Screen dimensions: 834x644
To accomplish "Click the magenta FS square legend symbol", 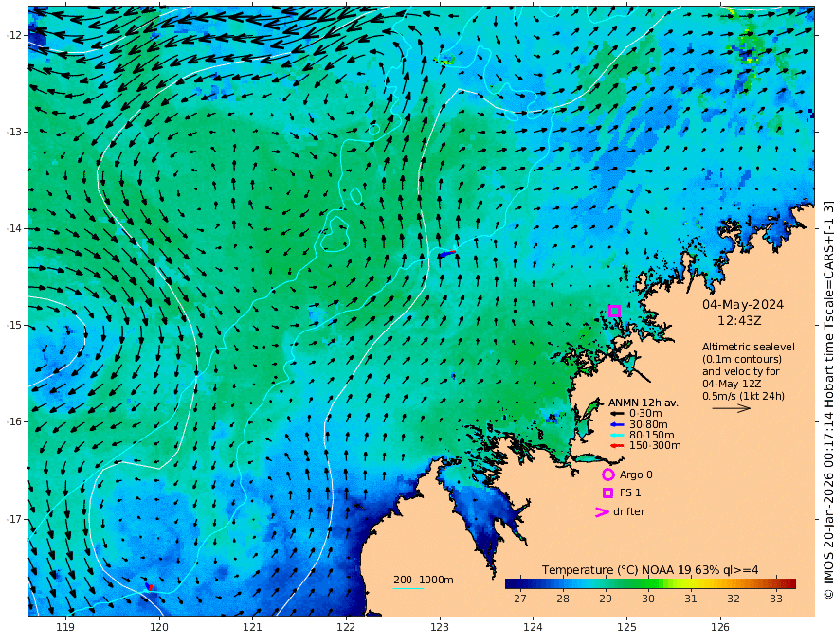I will pyautogui.click(x=607, y=493).
